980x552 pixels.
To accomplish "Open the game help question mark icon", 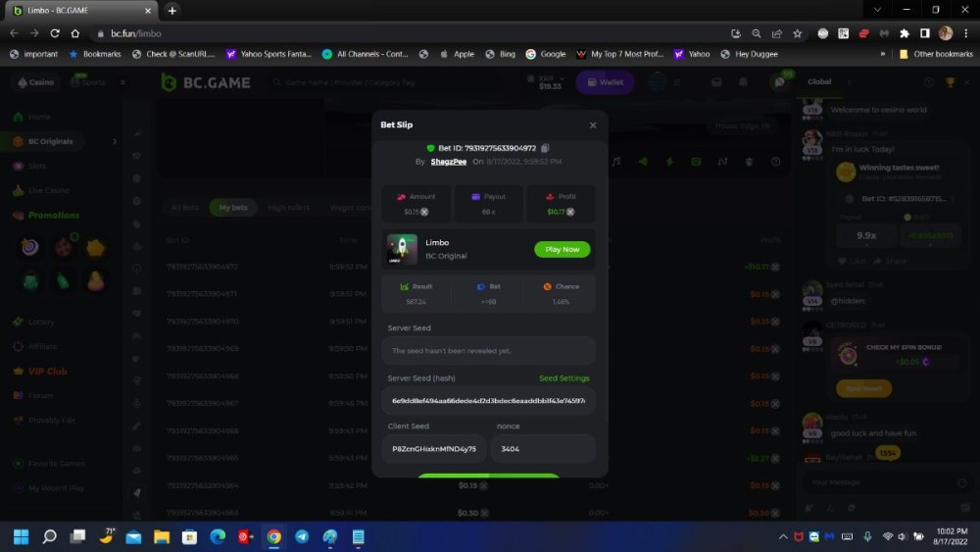I will [775, 162].
